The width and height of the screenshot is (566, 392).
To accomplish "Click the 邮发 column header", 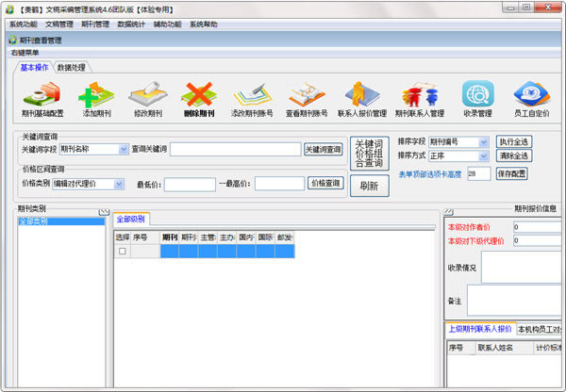I will click(285, 237).
